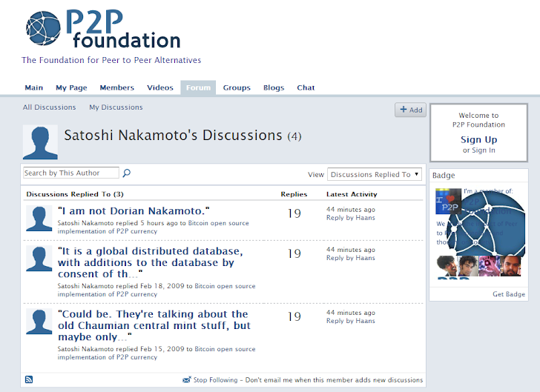The width and height of the screenshot is (540, 392).
Task: Open All Discussions link
Action: click(x=49, y=107)
